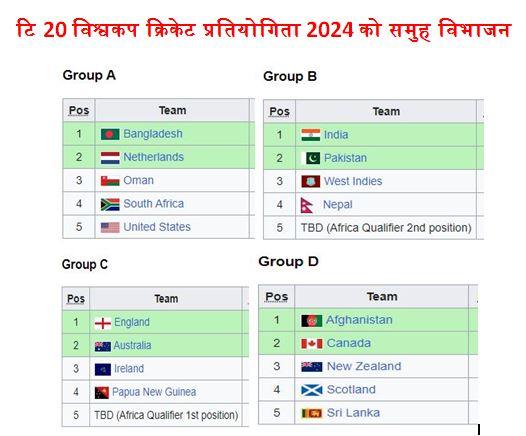Click the Nepal flag icon
Image resolution: width=526 pixels, height=436 pixels.
tap(307, 205)
